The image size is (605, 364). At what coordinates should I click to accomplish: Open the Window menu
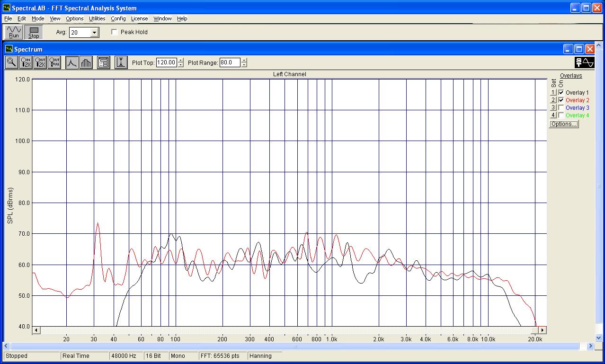point(162,18)
